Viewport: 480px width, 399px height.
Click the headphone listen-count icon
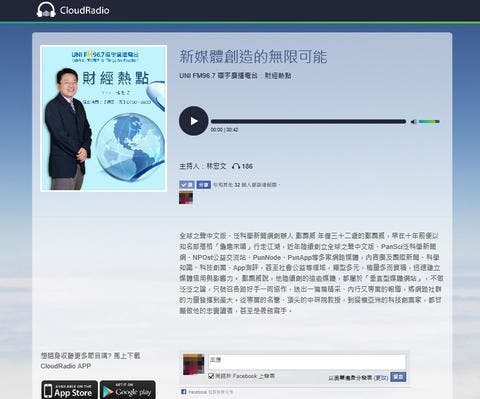click(236, 166)
